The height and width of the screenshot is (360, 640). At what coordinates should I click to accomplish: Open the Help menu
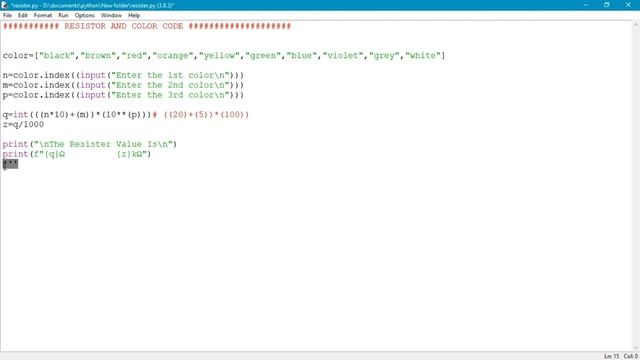[134, 15]
